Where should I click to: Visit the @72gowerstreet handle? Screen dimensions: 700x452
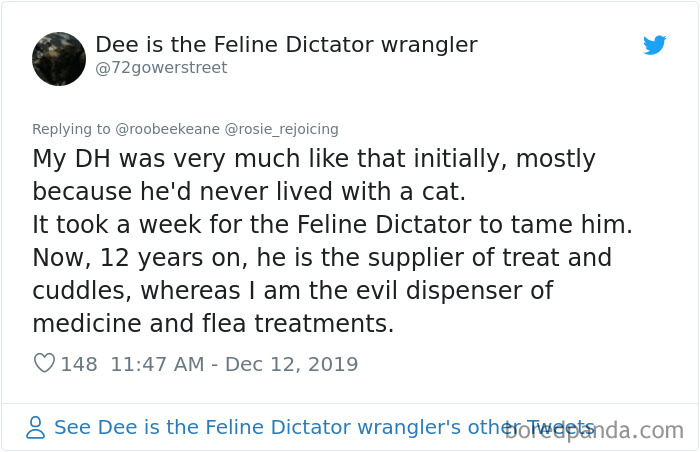click(161, 68)
